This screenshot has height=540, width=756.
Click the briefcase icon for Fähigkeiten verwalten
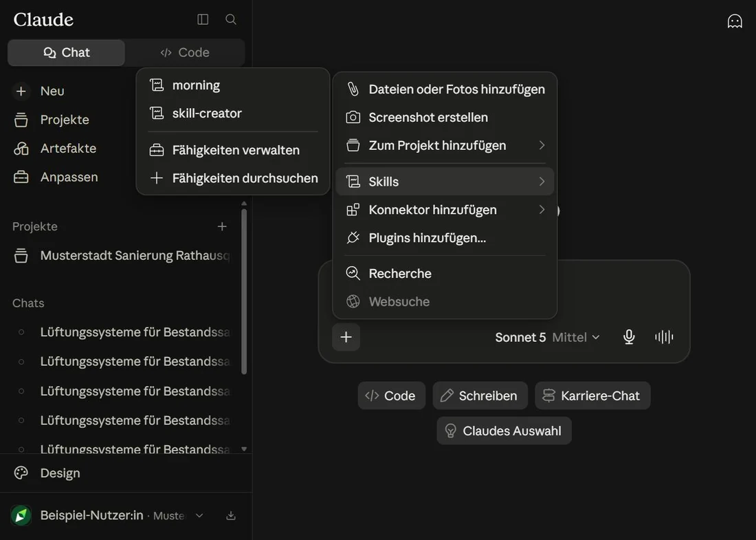pos(157,150)
